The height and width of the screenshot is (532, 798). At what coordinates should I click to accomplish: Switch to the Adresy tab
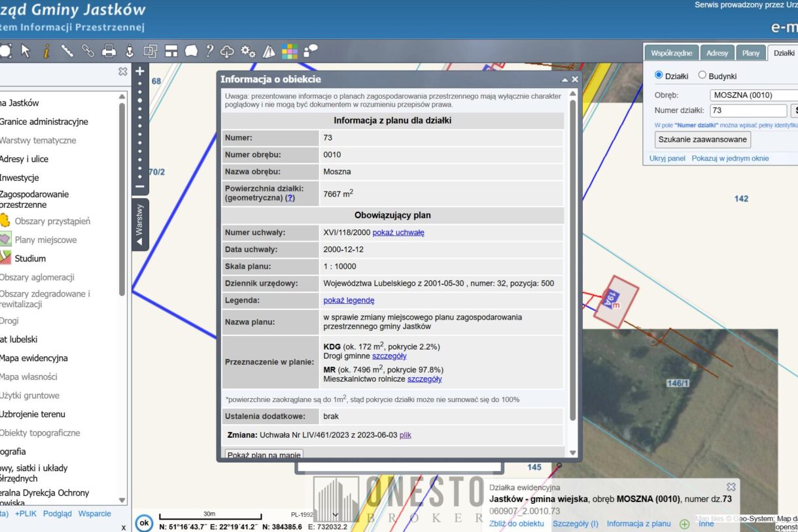click(717, 53)
